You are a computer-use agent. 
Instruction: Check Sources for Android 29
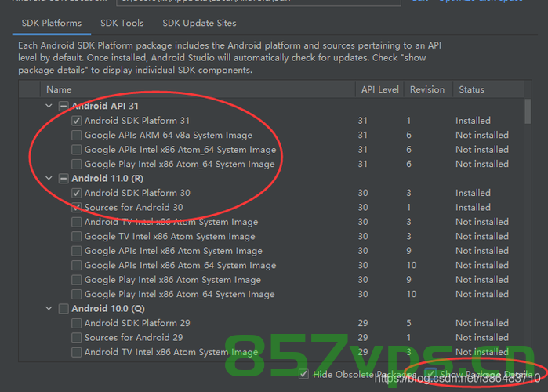click(77, 338)
